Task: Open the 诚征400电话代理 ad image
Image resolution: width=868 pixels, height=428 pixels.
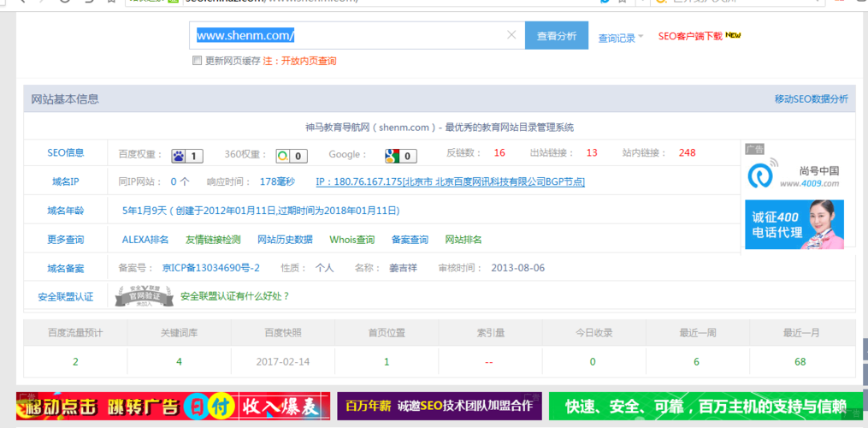Action: pos(794,224)
